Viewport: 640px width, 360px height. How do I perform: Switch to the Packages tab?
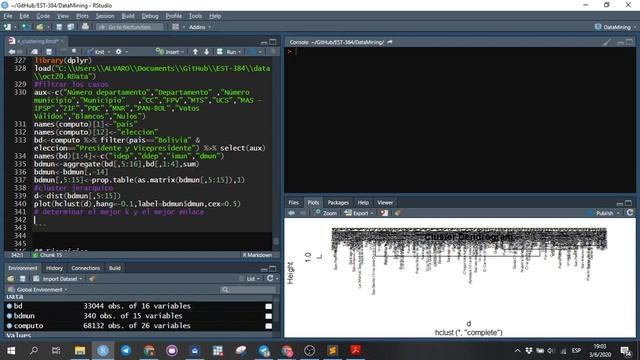pos(338,202)
